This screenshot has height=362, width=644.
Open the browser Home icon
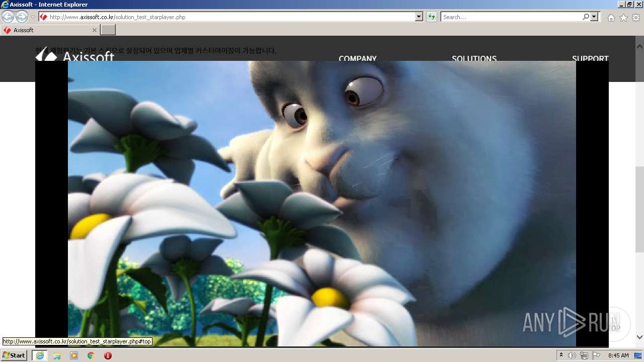point(611,18)
